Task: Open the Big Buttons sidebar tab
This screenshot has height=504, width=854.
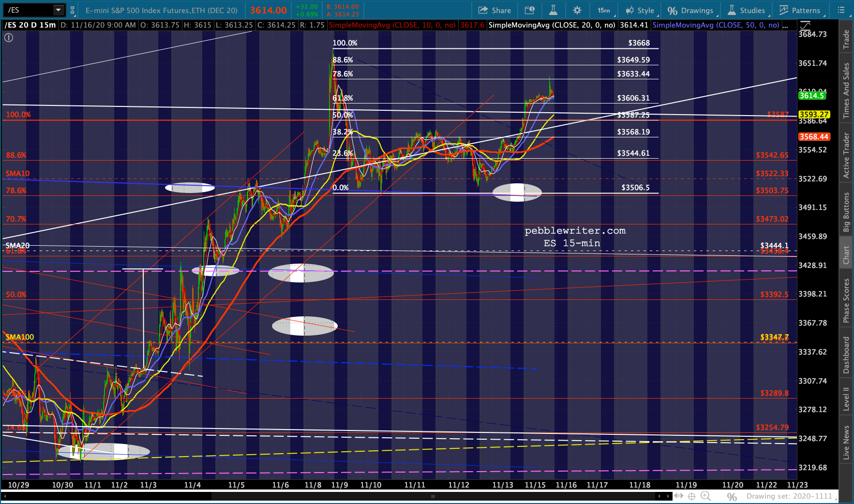Action: (x=846, y=212)
